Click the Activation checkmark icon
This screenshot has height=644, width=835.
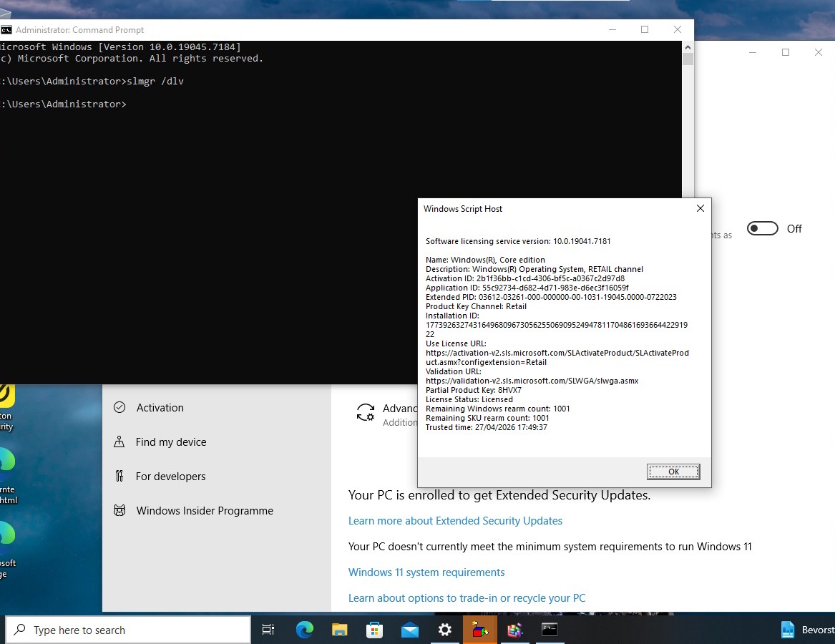pos(119,407)
